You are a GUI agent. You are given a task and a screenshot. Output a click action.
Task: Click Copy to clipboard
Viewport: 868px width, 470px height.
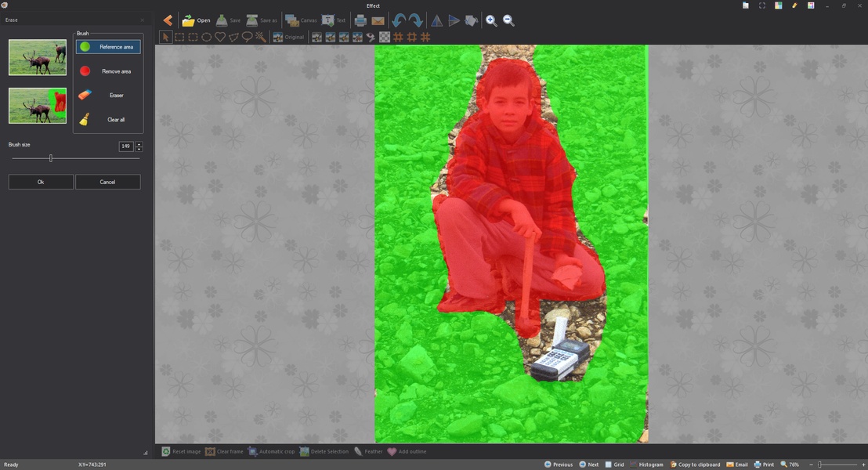pyautogui.click(x=696, y=465)
